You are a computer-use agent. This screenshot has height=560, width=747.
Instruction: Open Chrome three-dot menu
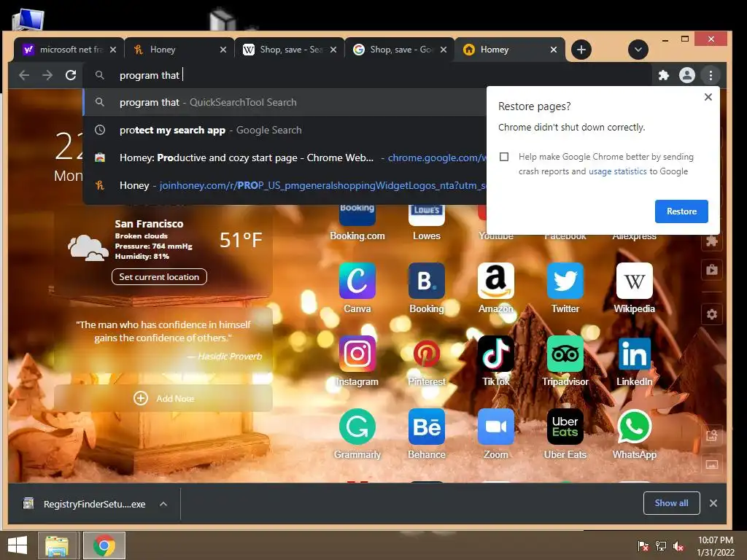click(711, 75)
